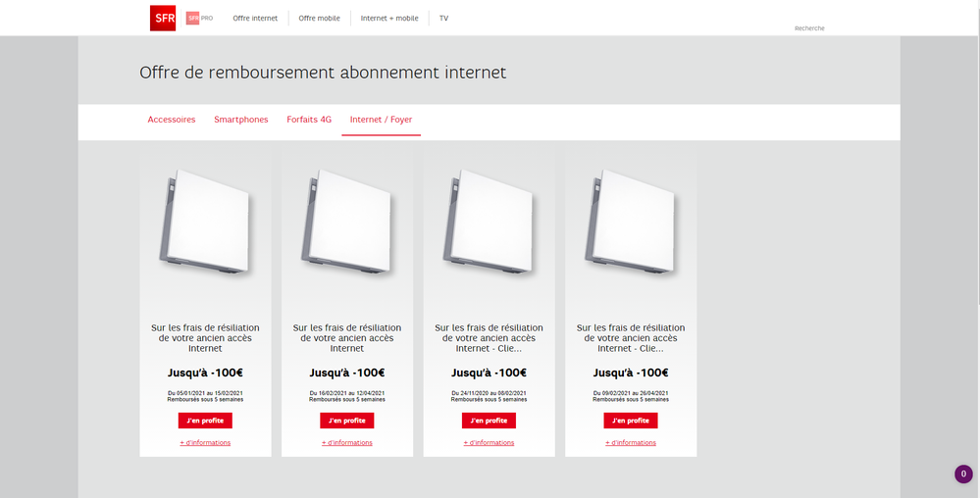Open the Offre internet menu
The image size is (980, 498).
point(255,19)
